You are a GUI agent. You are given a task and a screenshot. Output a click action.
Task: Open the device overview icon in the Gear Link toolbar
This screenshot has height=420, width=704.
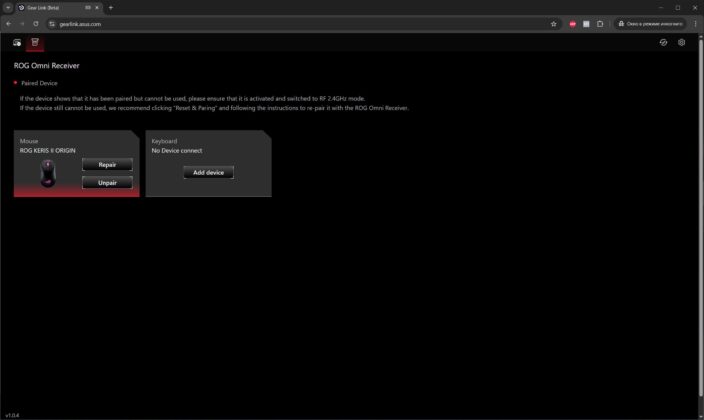pyautogui.click(x=17, y=43)
